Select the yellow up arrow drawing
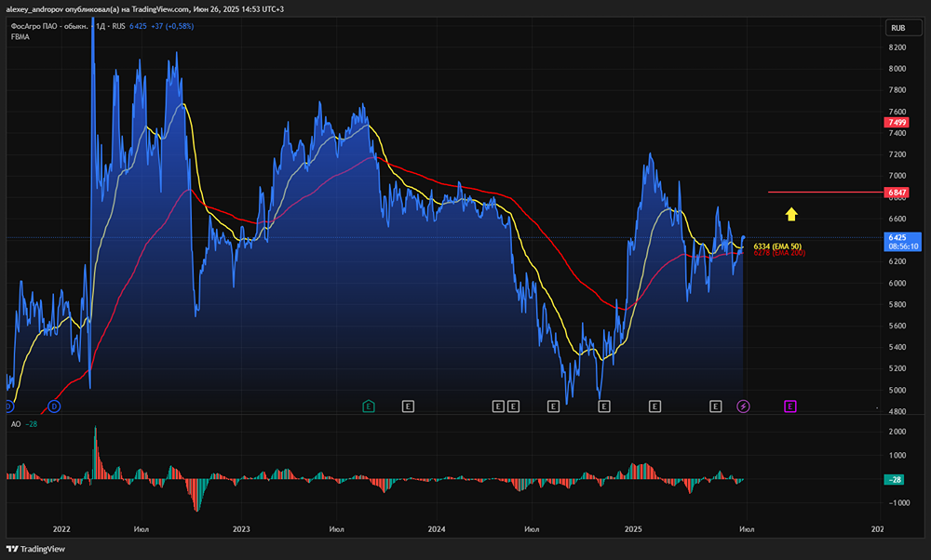Image resolution: width=931 pixels, height=560 pixels. 790,215
